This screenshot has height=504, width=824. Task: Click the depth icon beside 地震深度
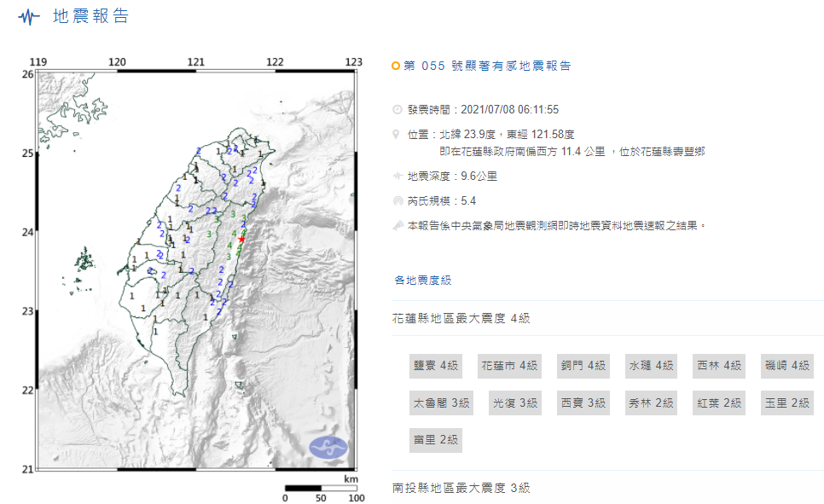coord(397,176)
